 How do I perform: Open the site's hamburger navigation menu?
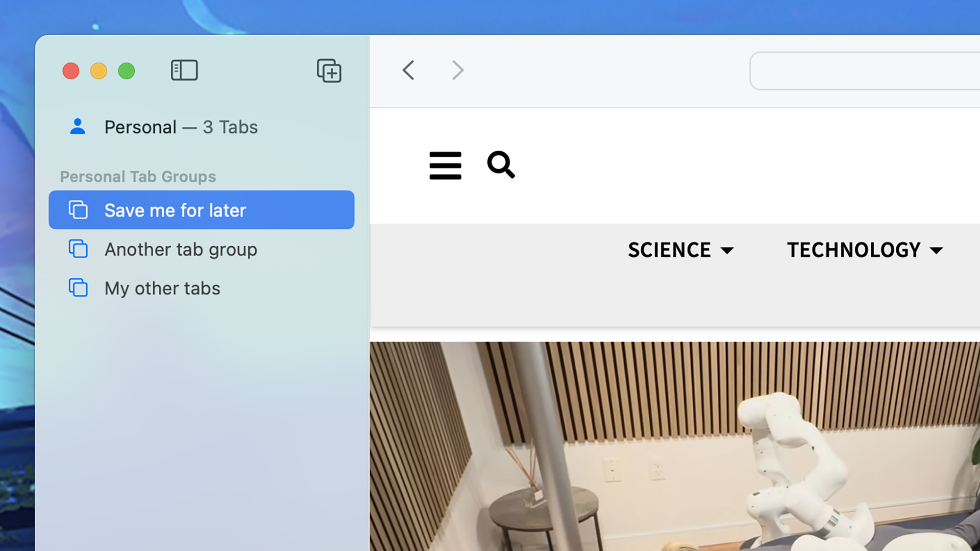tap(445, 166)
